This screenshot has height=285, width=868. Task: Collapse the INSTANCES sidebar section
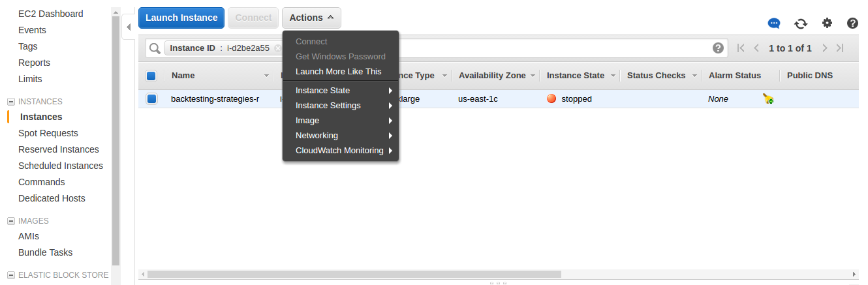click(10, 102)
